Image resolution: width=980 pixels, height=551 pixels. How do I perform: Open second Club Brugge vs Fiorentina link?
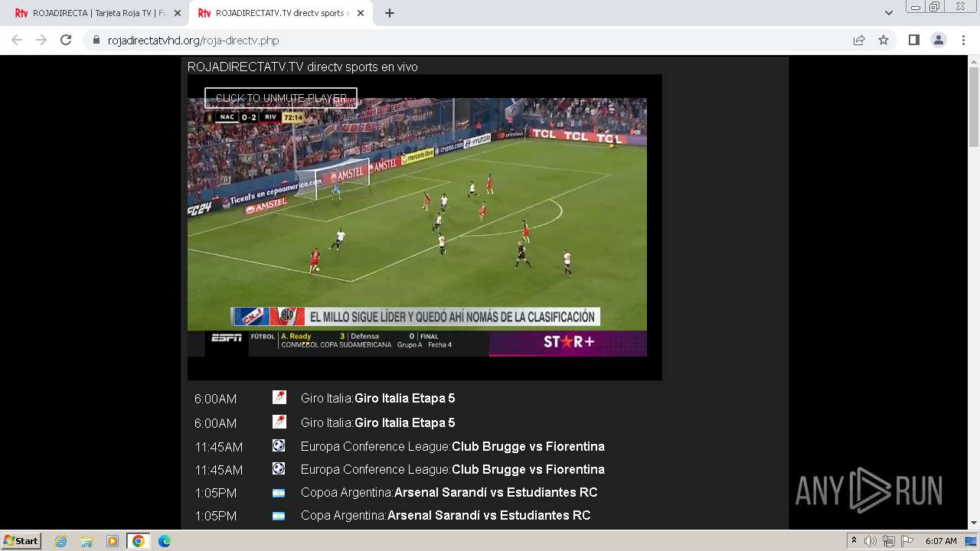click(x=452, y=470)
